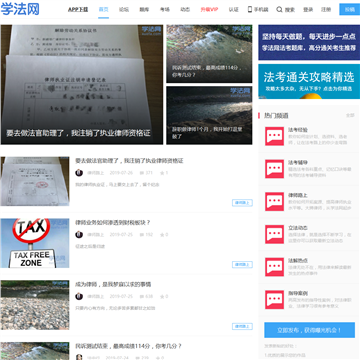Open the 指导案例 channel chat icon
The image size is (360, 360).
point(274,300)
